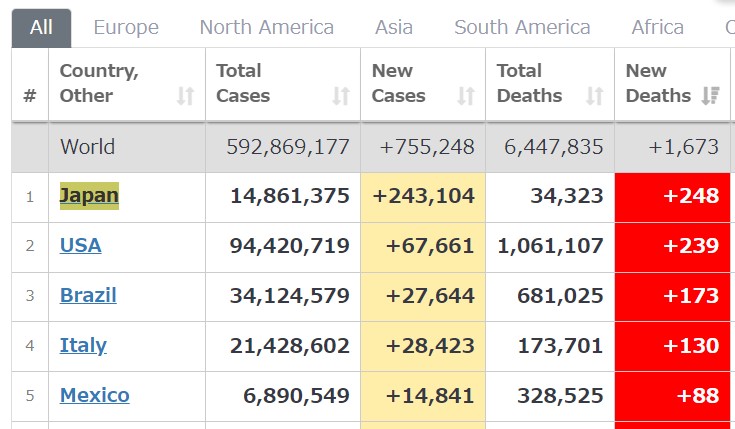This screenshot has width=735, height=429.
Task: Select rank number 5 for Mexico
Action: click(x=30, y=396)
